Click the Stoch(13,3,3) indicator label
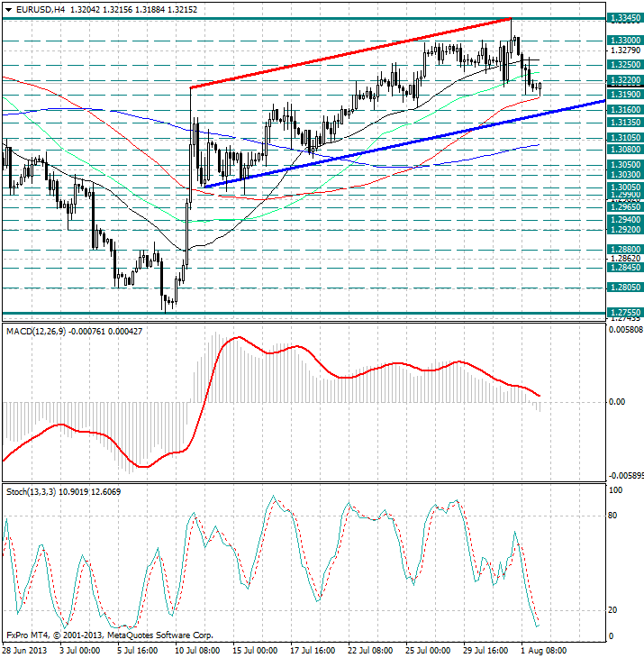This screenshot has height=658, width=644. click(31, 492)
